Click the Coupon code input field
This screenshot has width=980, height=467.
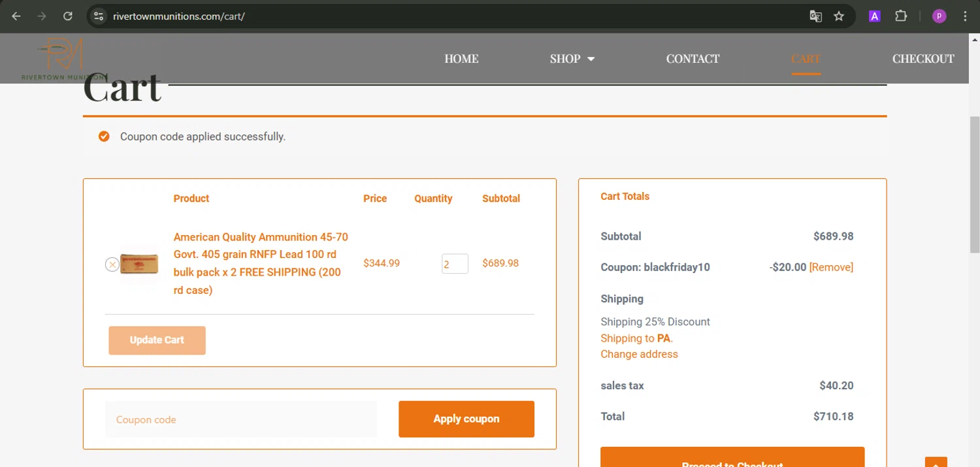(241, 419)
